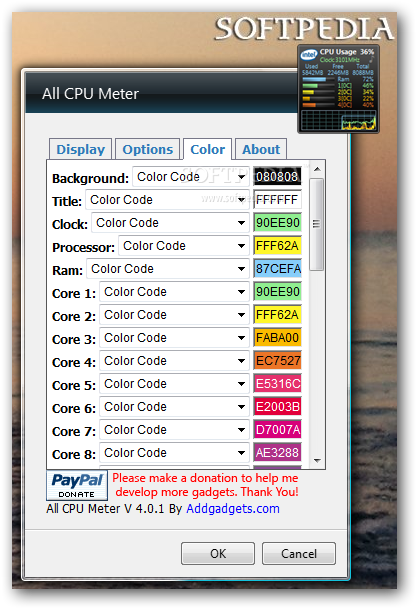This screenshot has width=417, height=609.
Task: Click the Core 8 color field AE3288
Action: tap(277, 452)
